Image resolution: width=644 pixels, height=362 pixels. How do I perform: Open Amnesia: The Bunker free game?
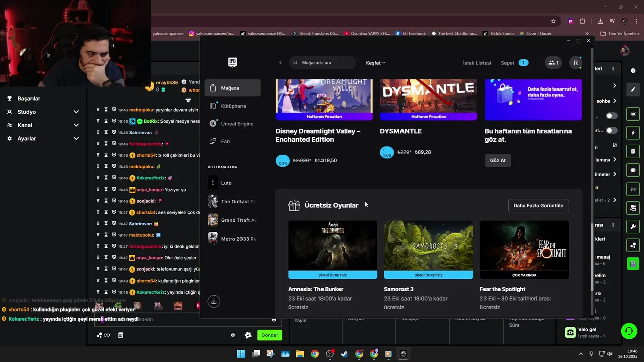pos(333,265)
